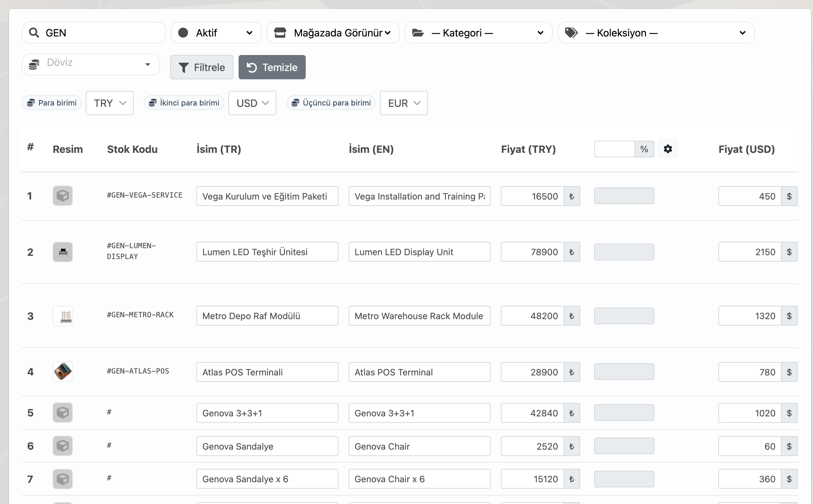Click the search magnifier icon

click(34, 33)
